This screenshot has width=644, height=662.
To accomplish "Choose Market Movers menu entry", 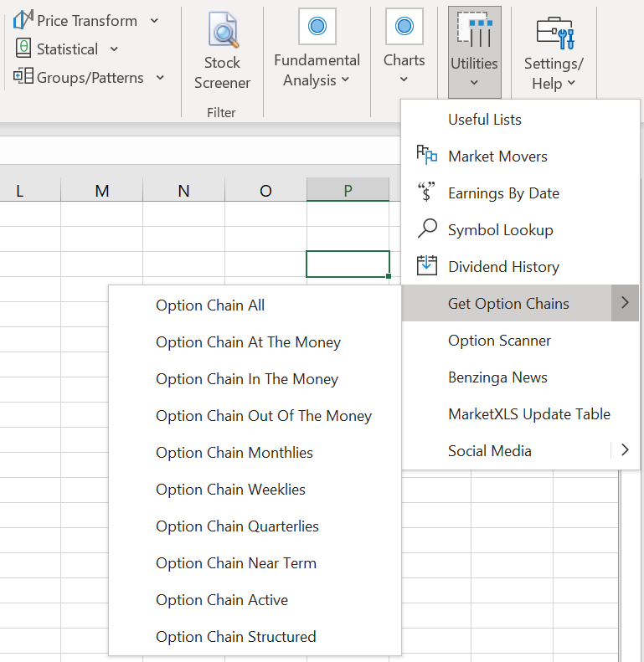I will click(521, 157).
